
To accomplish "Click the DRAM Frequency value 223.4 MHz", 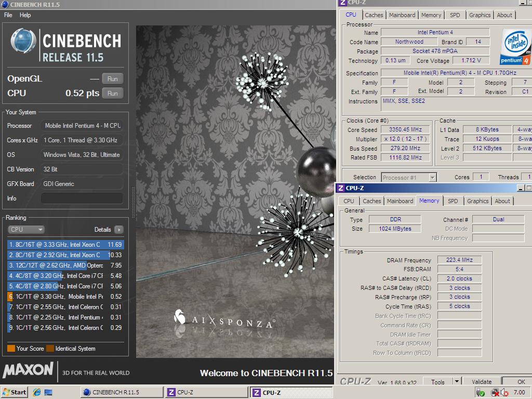I will pyautogui.click(x=459, y=260).
